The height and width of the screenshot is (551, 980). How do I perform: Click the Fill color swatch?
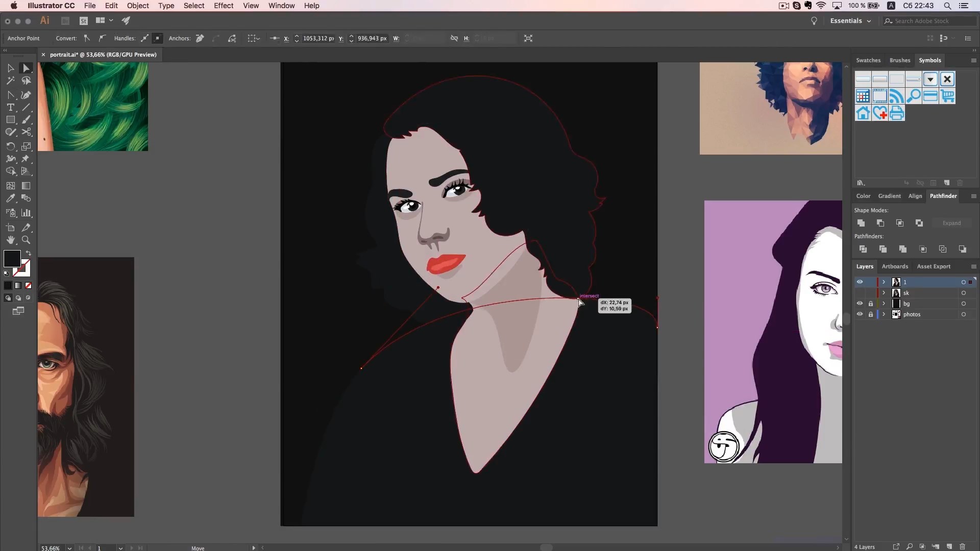click(12, 259)
